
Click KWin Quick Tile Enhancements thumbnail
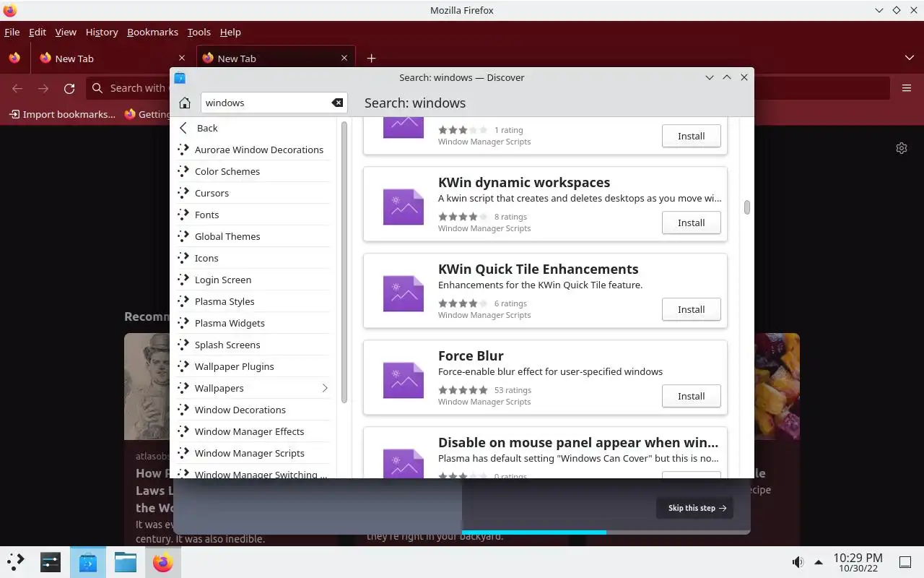pyautogui.click(x=403, y=293)
